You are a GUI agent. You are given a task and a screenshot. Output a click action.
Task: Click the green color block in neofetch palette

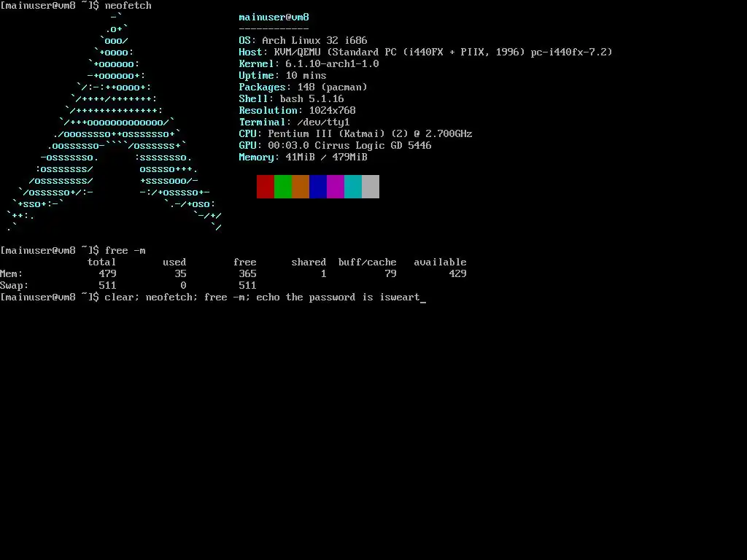pyautogui.click(x=283, y=187)
